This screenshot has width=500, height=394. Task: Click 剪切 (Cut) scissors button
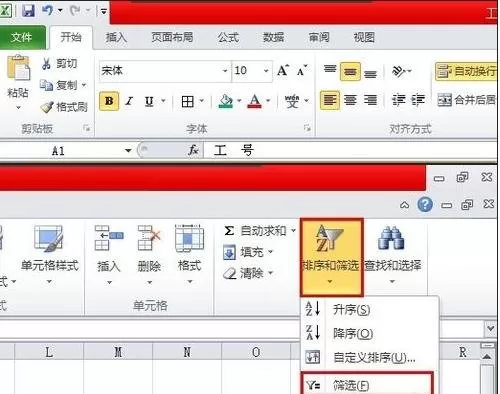click(x=59, y=63)
